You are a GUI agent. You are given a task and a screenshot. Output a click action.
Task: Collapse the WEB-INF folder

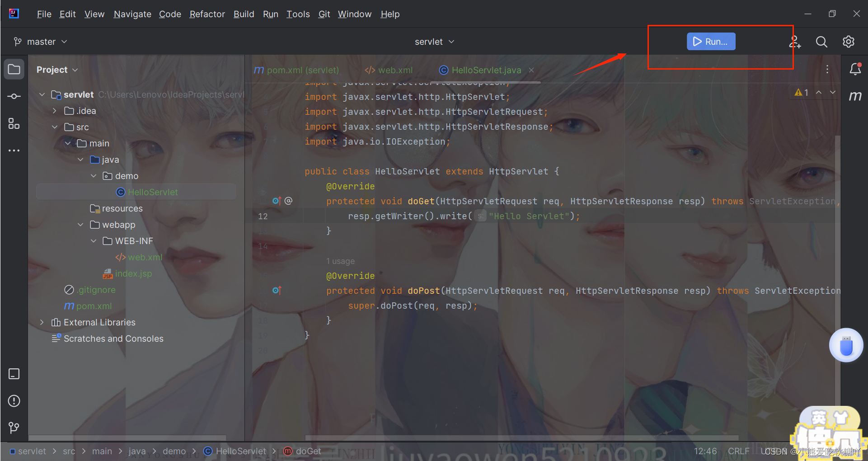[94, 241]
